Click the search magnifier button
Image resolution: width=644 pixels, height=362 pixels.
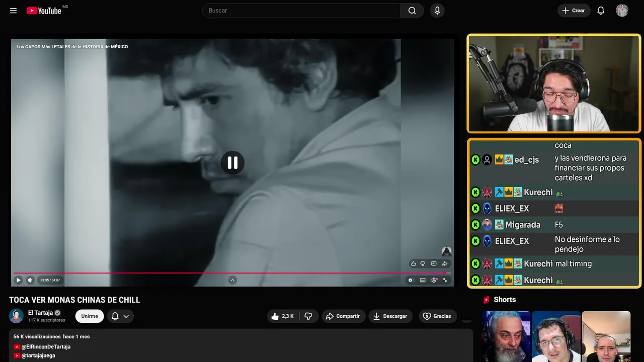point(412,11)
